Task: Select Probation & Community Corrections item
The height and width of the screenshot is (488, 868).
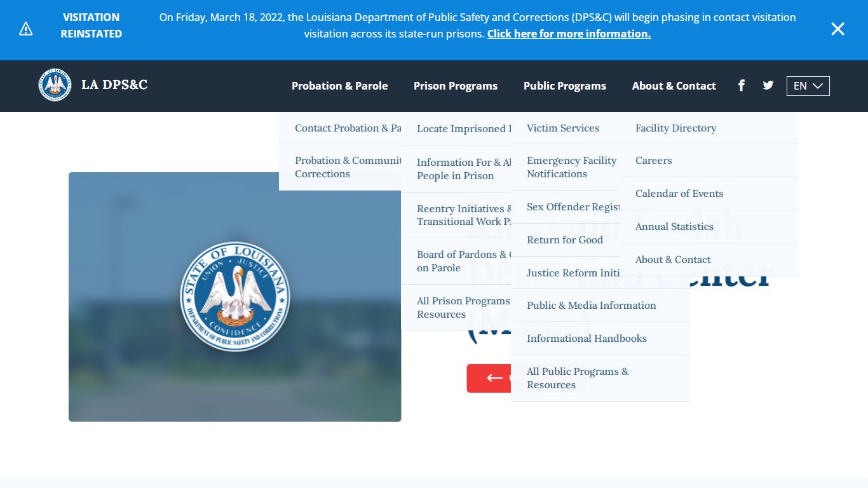Action: (x=340, y=167)
